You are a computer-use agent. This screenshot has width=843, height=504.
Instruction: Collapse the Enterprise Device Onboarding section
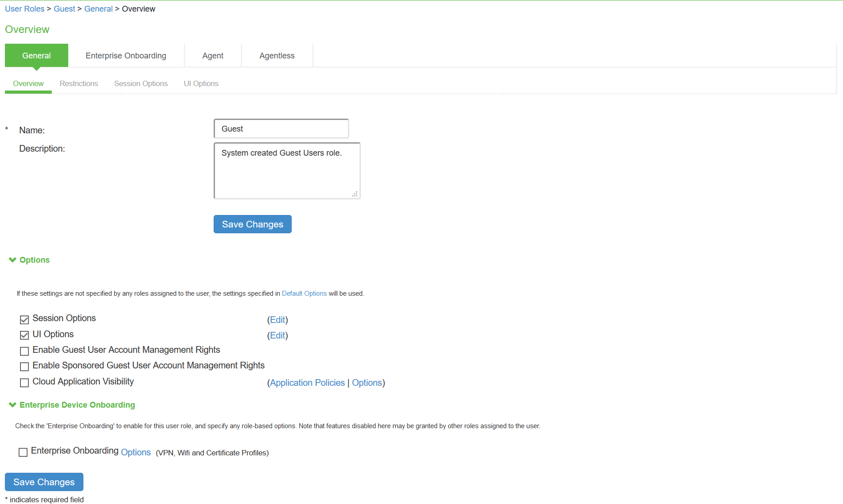[x=12, y=405]
